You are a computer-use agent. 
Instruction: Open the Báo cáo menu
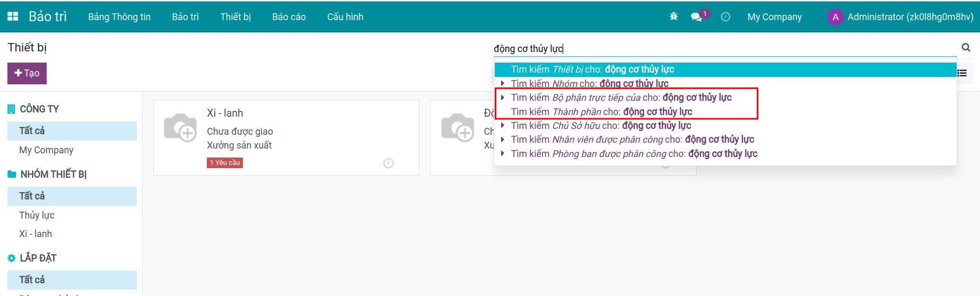pyautogui.click(x=288, y=17)
